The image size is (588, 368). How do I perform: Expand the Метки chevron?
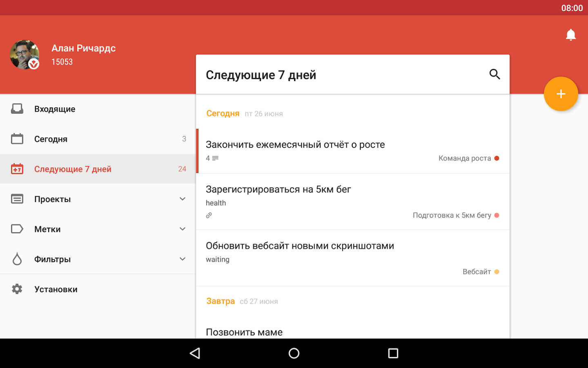183,229
